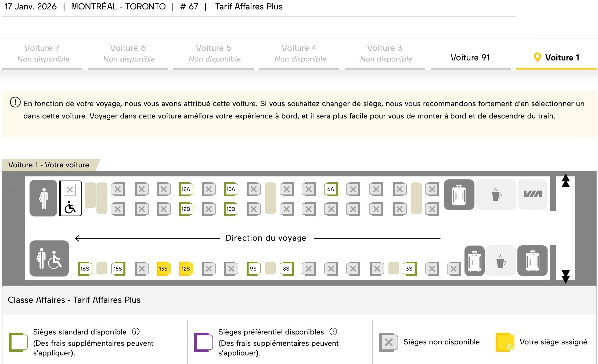Screen dimensions: 598x364
Task: Switch to the Voiture 91 tab
Action: point(470,58)
